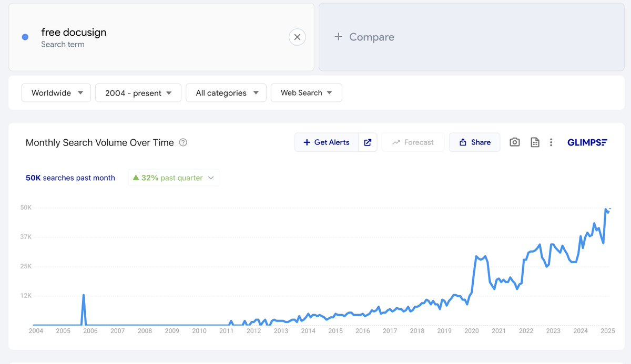
Task: Remove the free docusign search term
Action: tap(297, 37)
